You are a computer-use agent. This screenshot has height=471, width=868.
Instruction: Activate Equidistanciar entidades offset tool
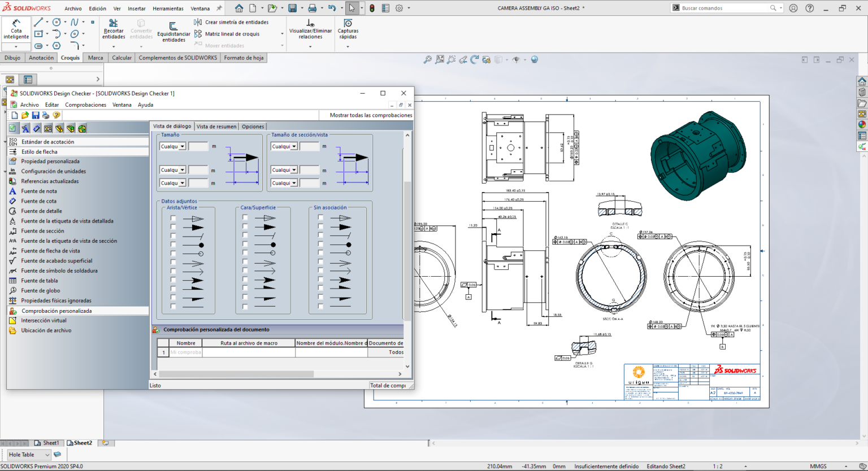pyautogui.click(x=173, y=32)
